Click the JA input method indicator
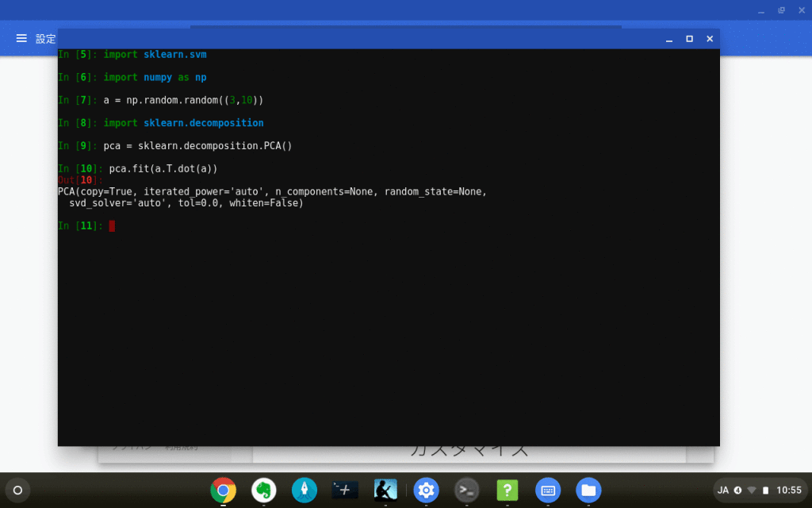 point(723,490)
